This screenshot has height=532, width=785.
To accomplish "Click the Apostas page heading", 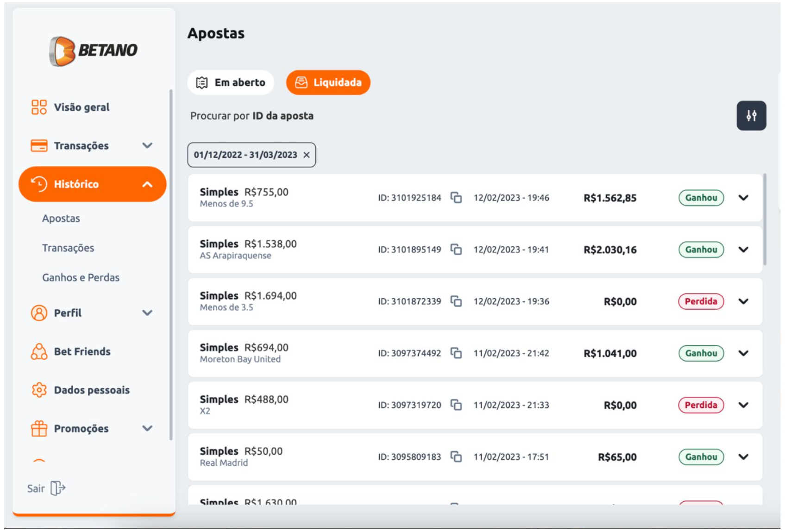I will (216, 33).
